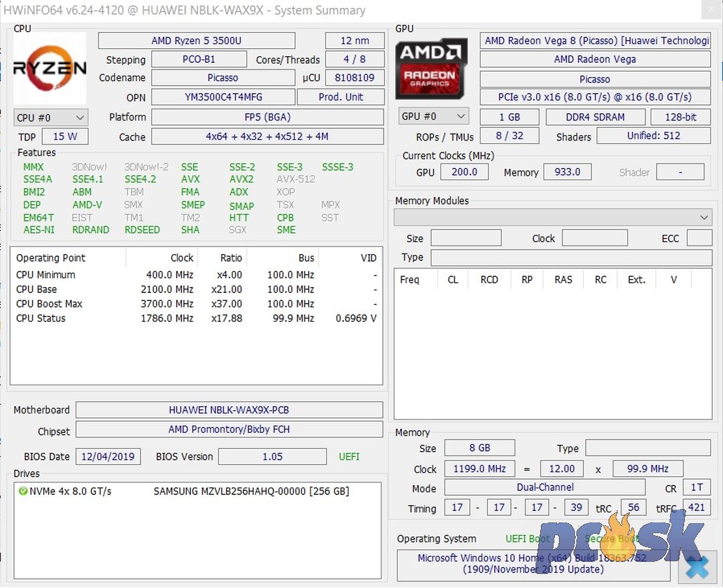The image size is (723, 588).
Task: Click the cache value 4x64 + 4x32 + 4x512 + 4M
Action: click(x=267, y=136)
